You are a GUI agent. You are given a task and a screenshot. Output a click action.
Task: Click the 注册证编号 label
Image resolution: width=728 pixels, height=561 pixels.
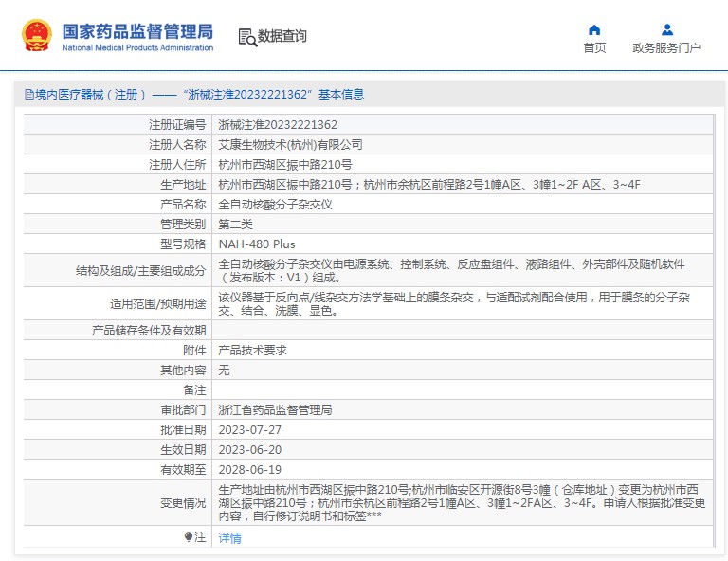pos(177,125)
